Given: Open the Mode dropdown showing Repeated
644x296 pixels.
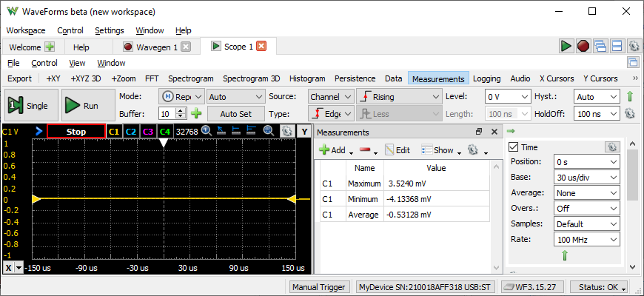Looking at the screenshot, I should pyautogui.click(x=181, y=97).
